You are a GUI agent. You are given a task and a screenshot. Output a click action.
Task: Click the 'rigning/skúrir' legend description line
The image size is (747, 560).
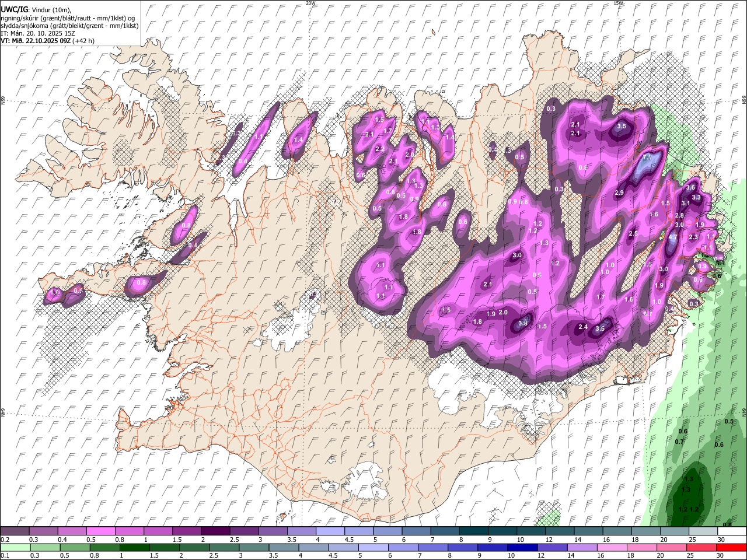click(x=69, y=18)
